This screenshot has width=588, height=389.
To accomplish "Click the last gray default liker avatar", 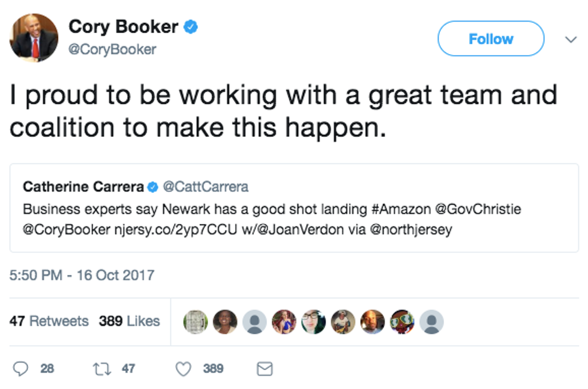I will 431,322.
